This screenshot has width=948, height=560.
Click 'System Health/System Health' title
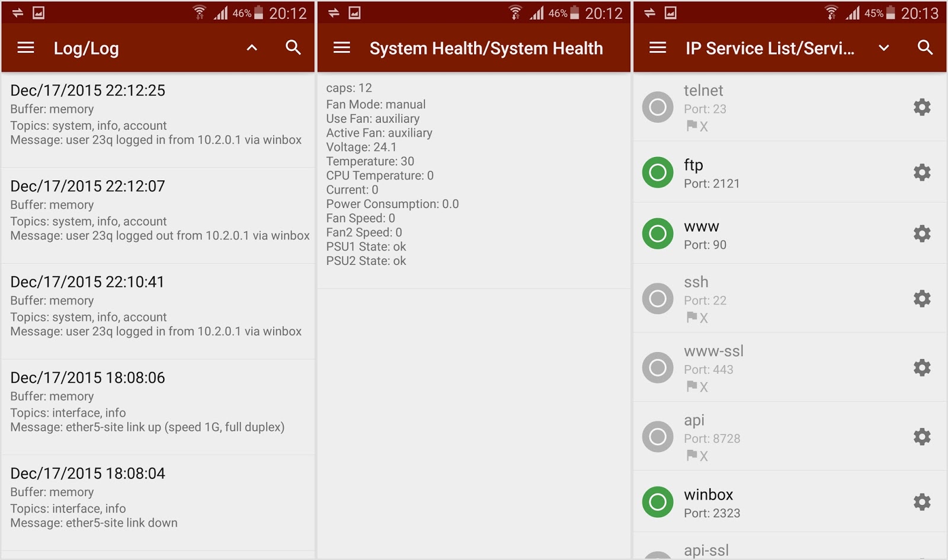[486, 49]
